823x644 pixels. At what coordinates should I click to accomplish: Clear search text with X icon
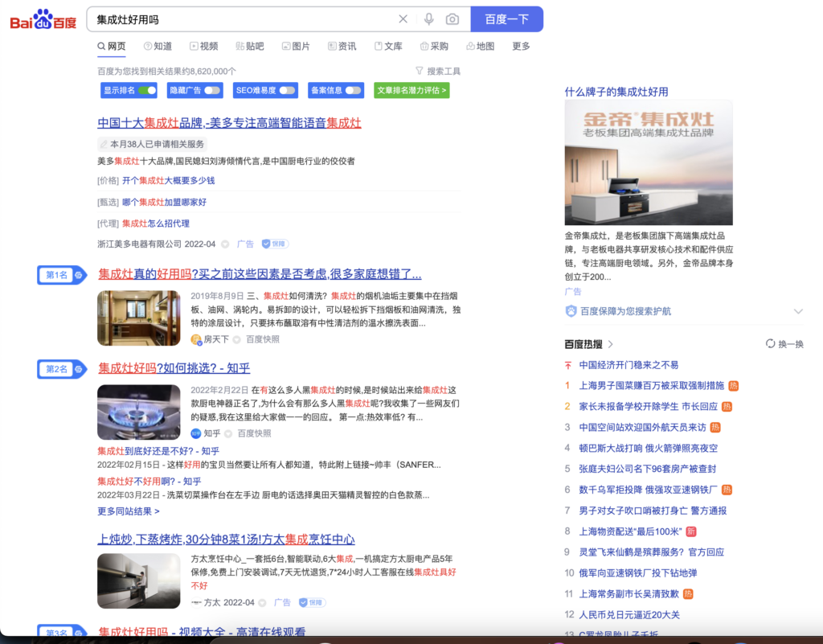[x=403, y=19]
